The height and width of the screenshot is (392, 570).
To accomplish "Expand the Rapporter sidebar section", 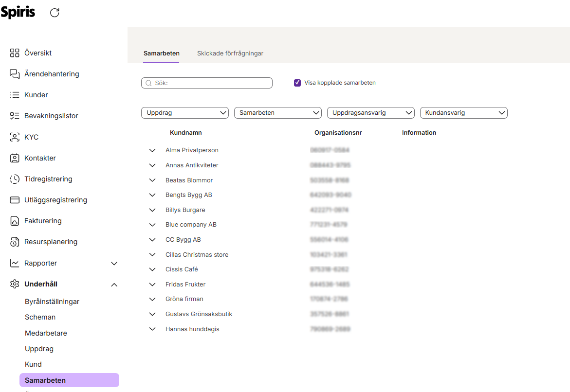I will tap(114, 263).
